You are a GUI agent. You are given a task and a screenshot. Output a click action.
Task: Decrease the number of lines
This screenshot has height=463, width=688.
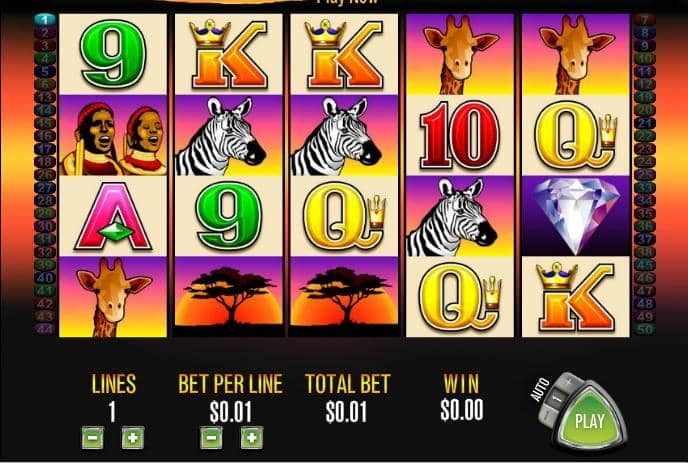[93, 438]
